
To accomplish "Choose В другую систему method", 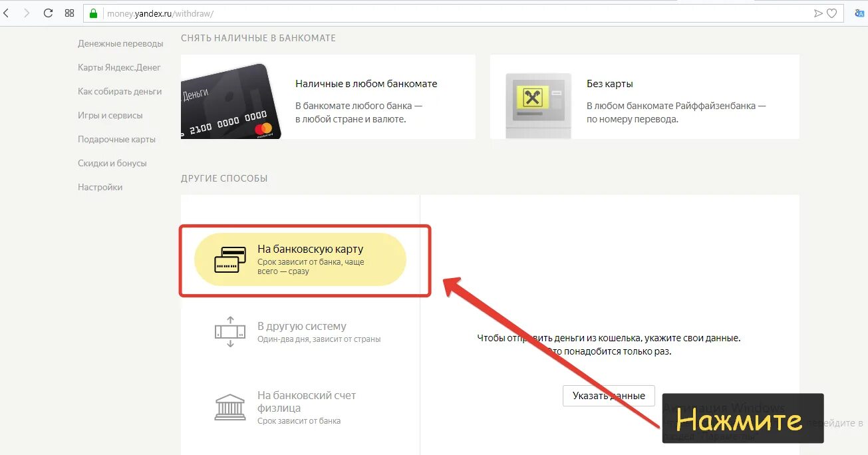I will coord(300,332).
